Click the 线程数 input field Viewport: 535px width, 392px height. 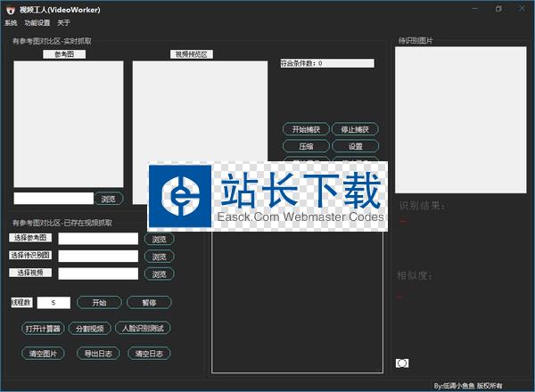tap(53, 303)
